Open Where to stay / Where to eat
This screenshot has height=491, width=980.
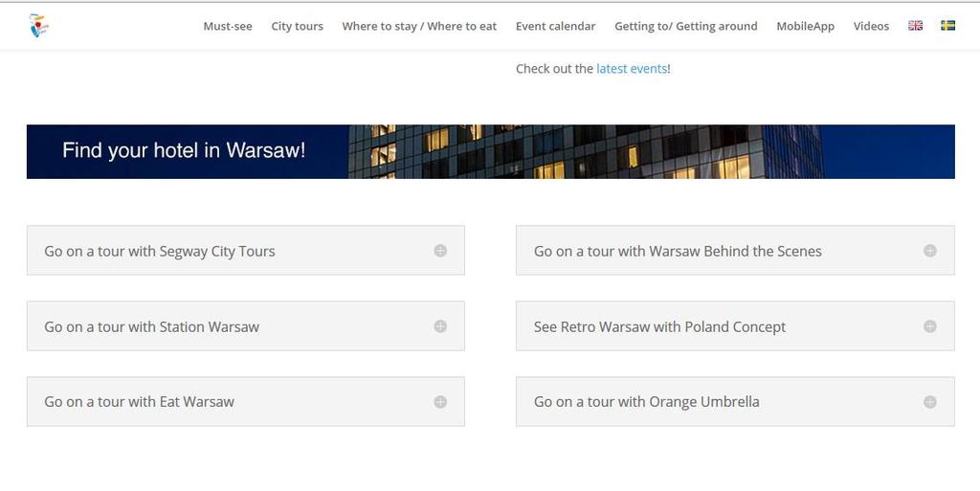(419, 26)
